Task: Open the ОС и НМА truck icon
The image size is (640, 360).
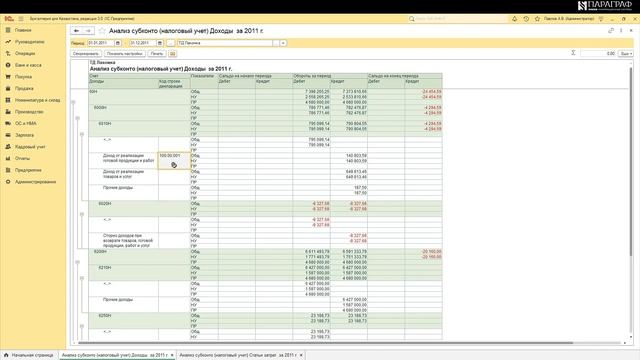Action: [x=8, y=123]
